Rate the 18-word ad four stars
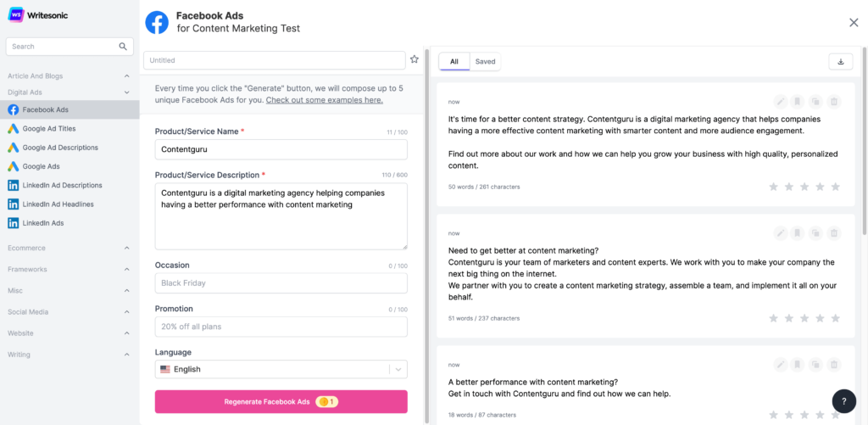The width and height of the screenshot is (868, 425). point(821,415)
